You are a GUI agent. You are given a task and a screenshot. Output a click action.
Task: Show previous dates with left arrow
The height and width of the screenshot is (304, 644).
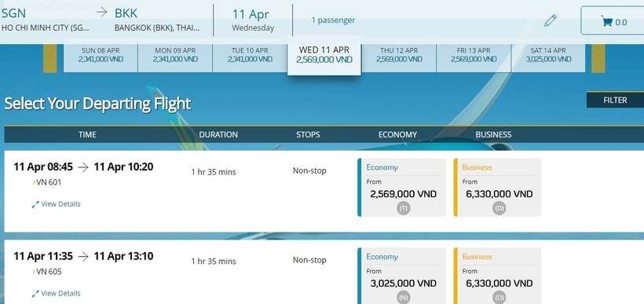tap(49, 56)
